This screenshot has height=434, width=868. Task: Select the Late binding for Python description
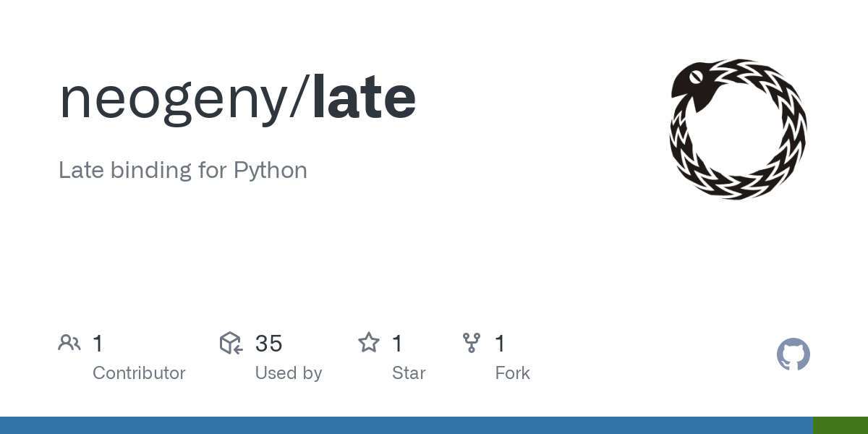point(183,171)
